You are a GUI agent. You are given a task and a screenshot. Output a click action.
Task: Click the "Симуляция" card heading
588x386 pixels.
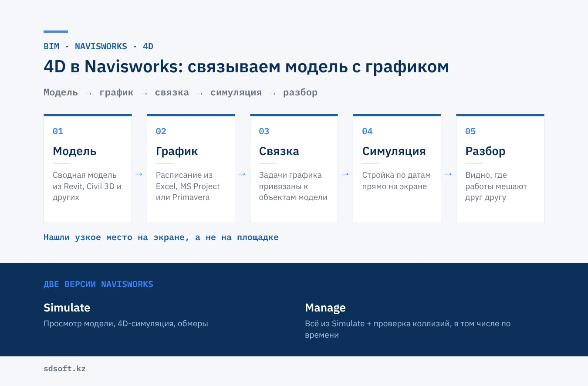[x=394, y=151]
